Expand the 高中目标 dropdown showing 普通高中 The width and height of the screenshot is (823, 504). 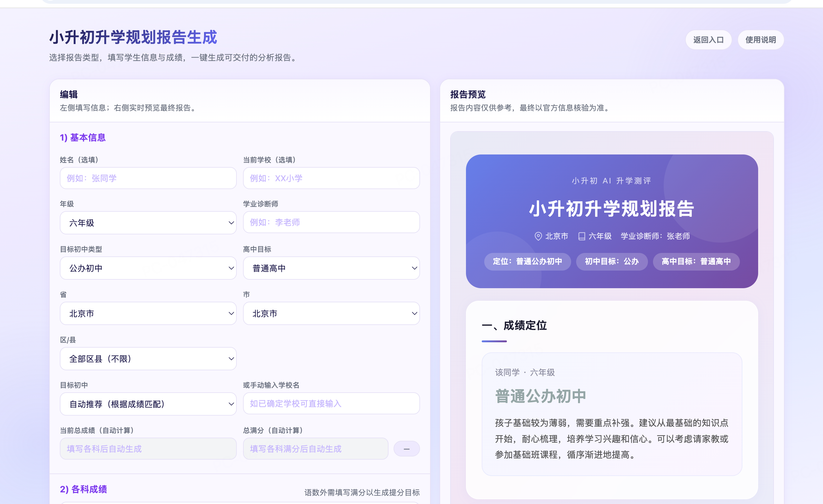tap(331, 268)
